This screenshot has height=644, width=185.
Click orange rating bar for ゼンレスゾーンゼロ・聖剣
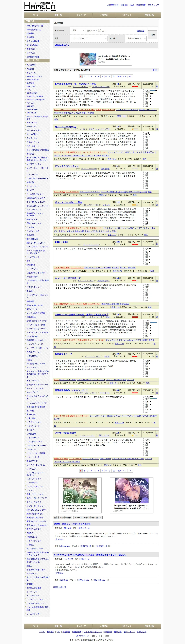click(135, 205)
